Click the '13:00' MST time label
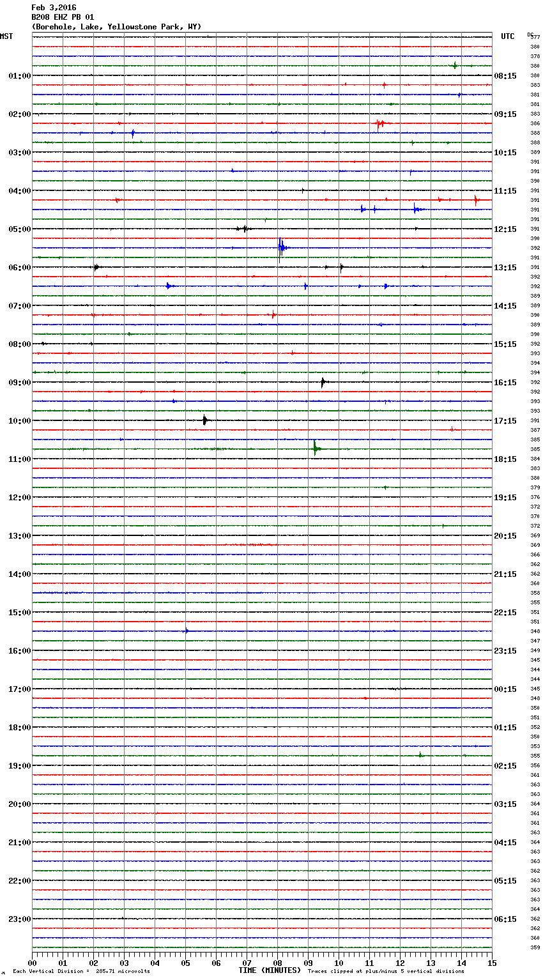This screenshot has width=543, height=980. [19, 536]
